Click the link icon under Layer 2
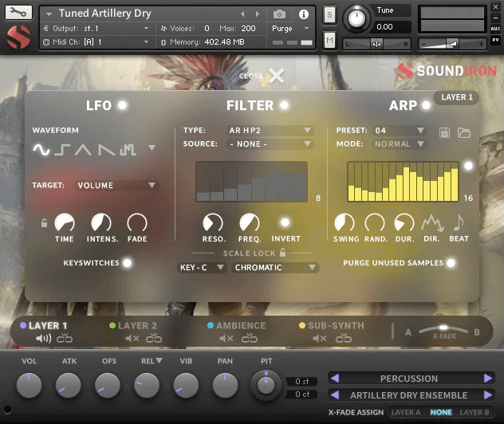504x424 pixels. [154, 338]
